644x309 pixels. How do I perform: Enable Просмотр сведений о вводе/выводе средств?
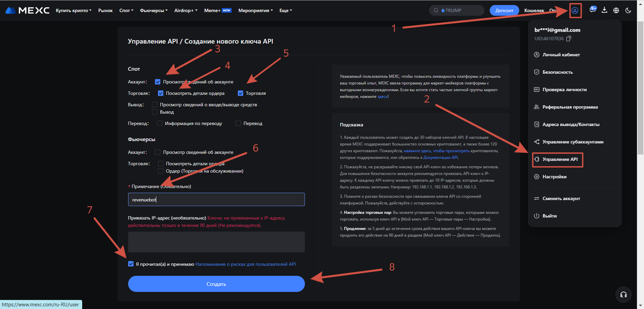pyautogui.click(x=155, y=105)
